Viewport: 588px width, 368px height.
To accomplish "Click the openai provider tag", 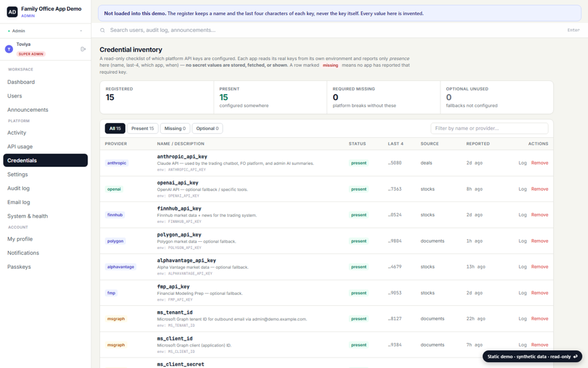I will click(x=114, y=189).
